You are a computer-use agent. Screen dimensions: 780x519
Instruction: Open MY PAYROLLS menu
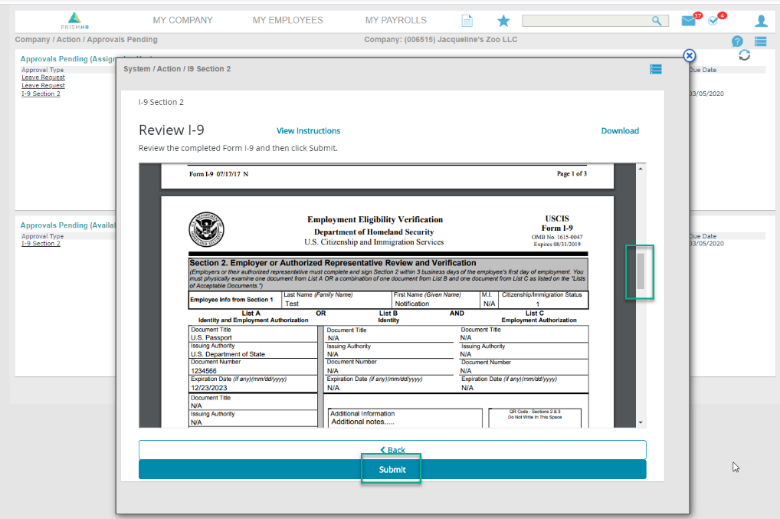(x=395, y=20)
